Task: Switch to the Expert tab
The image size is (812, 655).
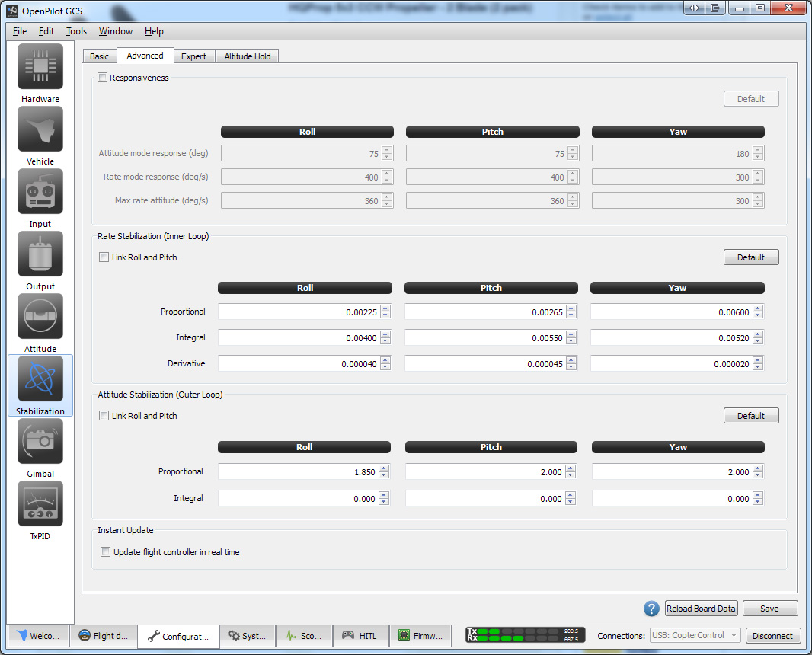Action: (193, 56)
